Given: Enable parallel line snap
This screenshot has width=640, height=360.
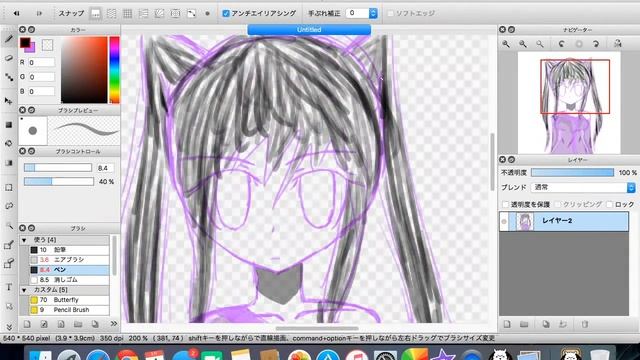Looking at the screenshot, I should click(111, 13).
